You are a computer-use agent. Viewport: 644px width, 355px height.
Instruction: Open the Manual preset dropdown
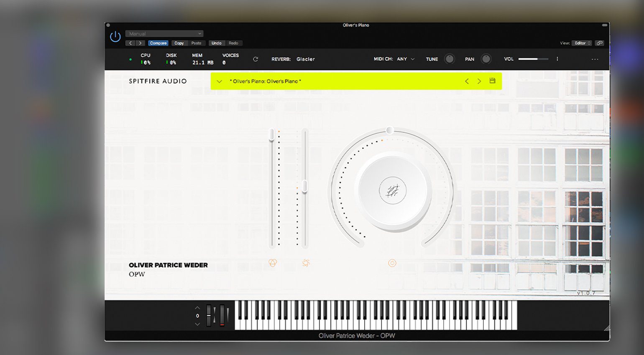point(164,33)
